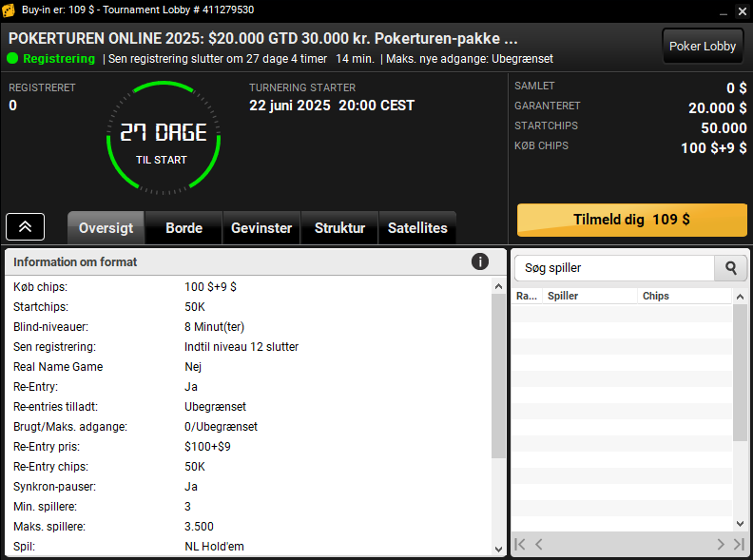Go to last page of player list
The image size is (753, 560).
click(739, 544)
